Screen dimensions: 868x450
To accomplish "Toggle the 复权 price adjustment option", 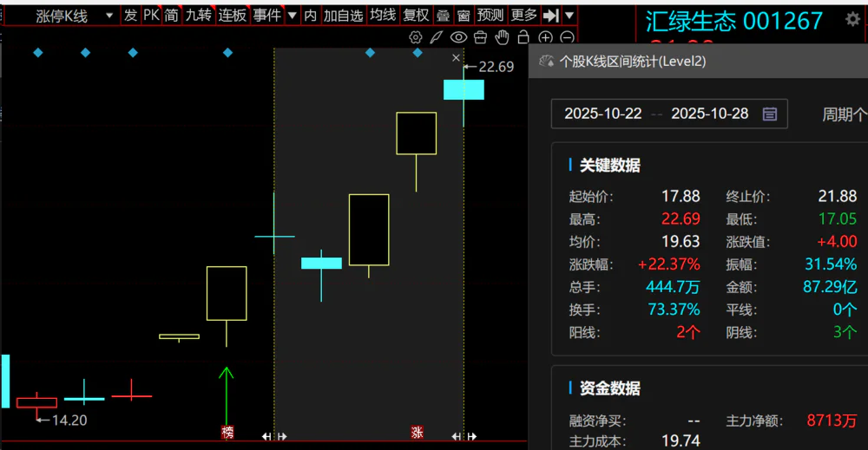I will [x=417, y=16].
